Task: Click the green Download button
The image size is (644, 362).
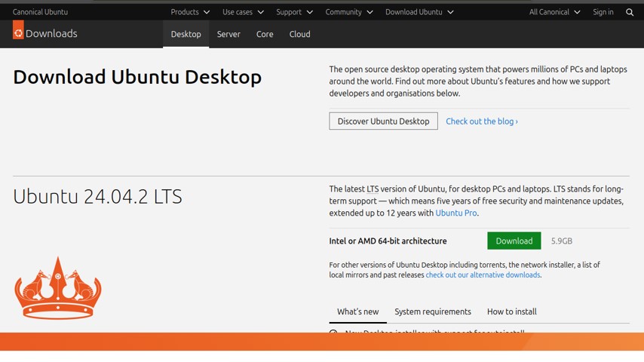Action: coord(514,241)
